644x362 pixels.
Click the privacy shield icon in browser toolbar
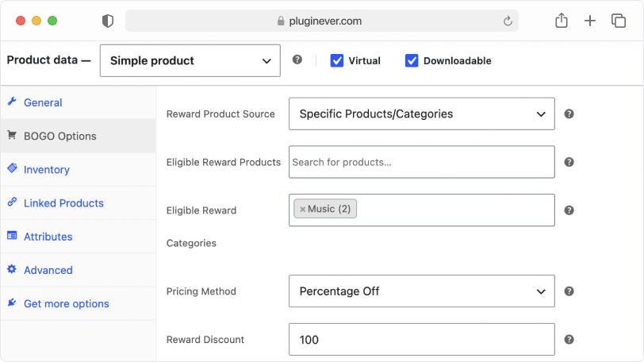click(x=108, y=21)
